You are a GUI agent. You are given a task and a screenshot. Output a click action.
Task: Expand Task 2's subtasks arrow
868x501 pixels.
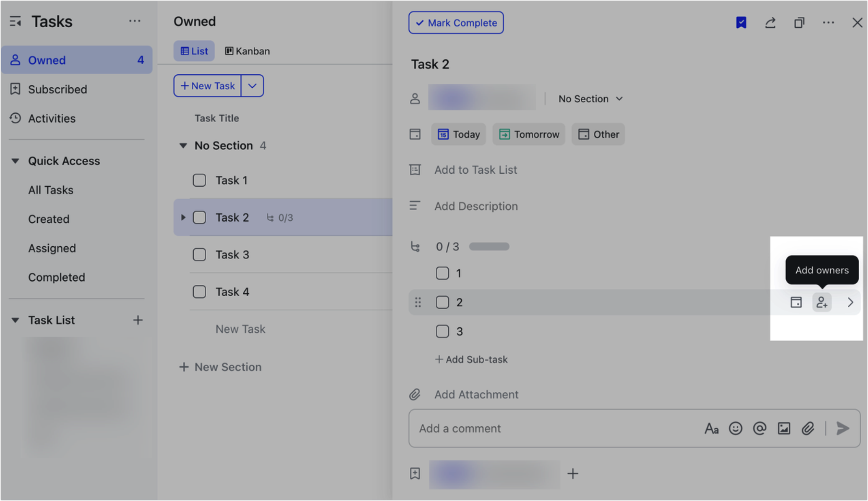[183, 217]
